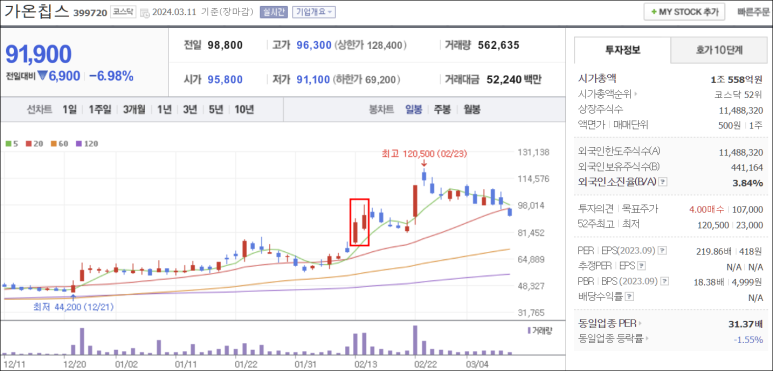
Task: Select the 3개월 line chart period
Action: point(134,110)
